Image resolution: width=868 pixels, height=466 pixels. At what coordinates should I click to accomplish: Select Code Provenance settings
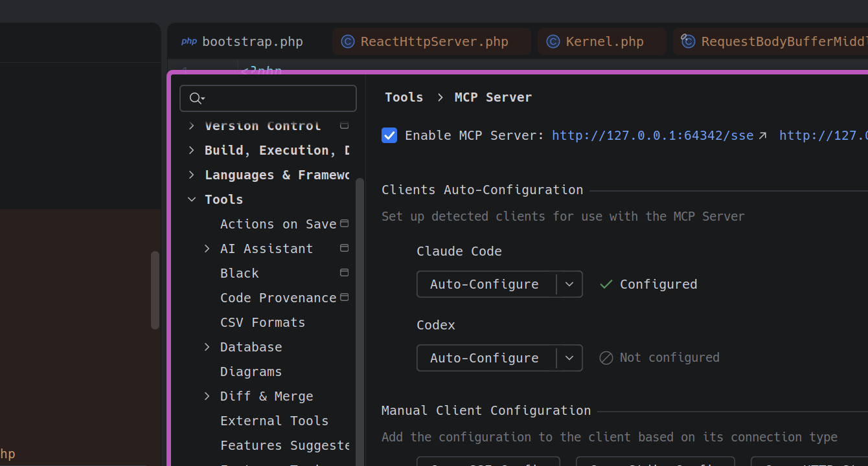coord(278,298)
